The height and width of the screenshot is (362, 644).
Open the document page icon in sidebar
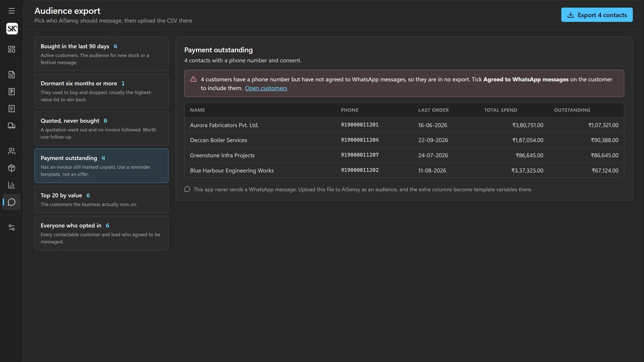coord(12,75)
